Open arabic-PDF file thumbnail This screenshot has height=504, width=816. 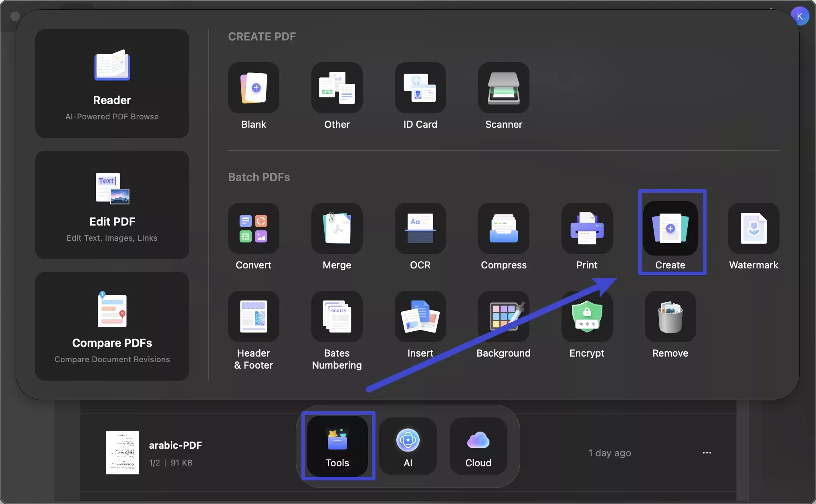[122, 453]
